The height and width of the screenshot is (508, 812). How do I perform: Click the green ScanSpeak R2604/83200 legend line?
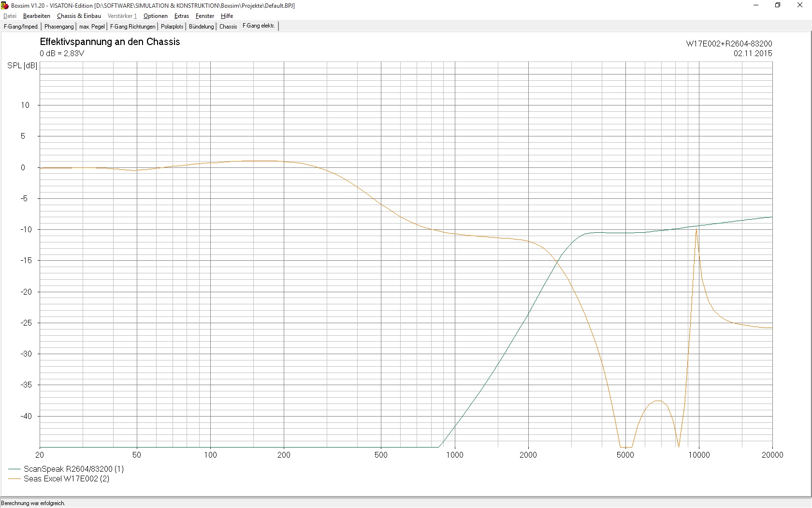[x=14, y=469]
